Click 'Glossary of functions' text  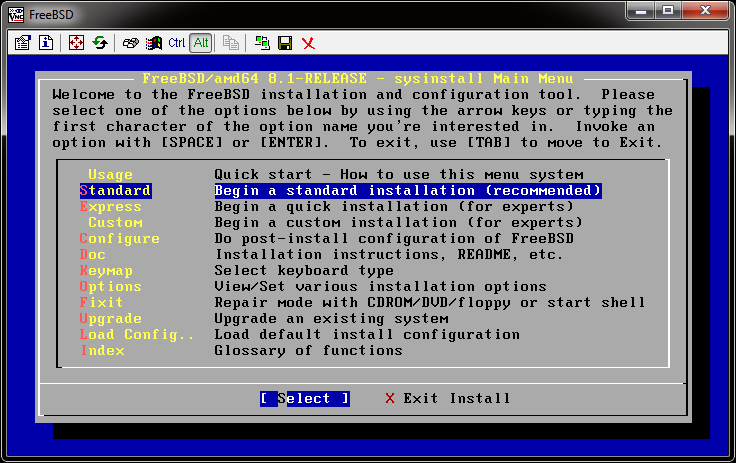pyautogui.click(x=308, y=350)
